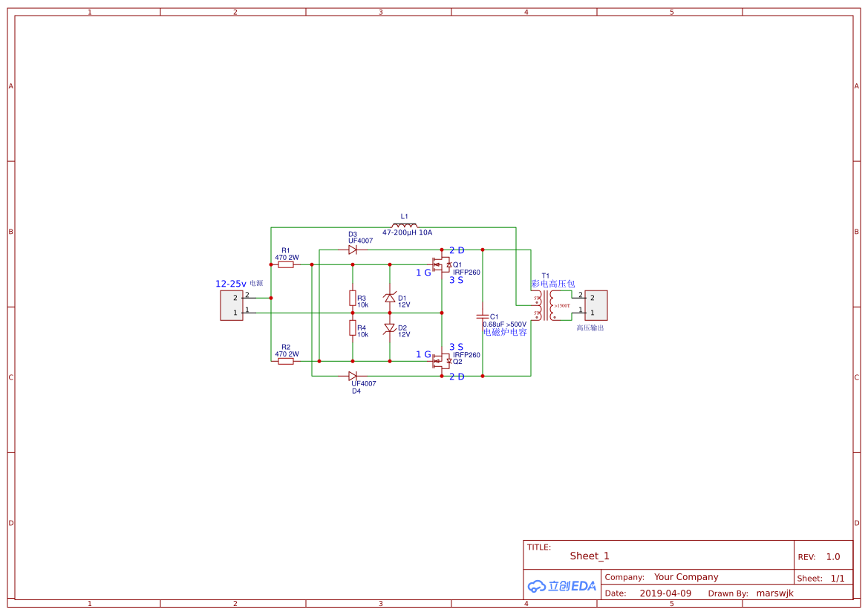This screenshot has height=615, width=868.
Task: Select the D3 diode symbol
Action: pyautogui.click(x=352, y=250)
